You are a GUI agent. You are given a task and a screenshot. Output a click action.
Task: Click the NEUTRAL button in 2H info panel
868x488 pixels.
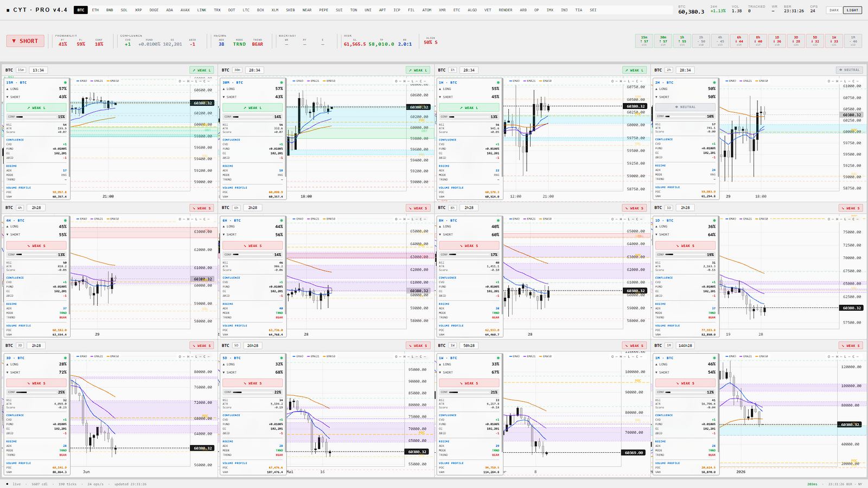(685, 107)
